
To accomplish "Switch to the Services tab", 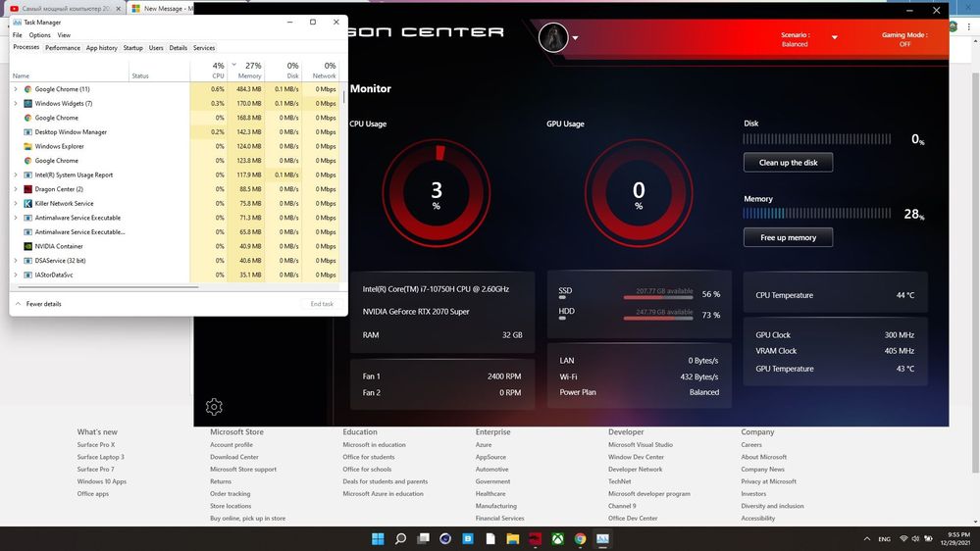I will tap(204, 47).
